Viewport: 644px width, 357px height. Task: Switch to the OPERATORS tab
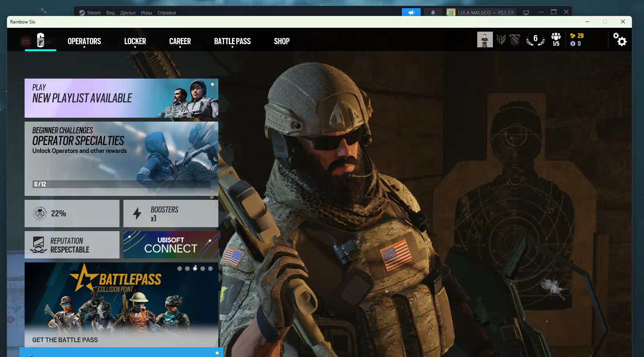click(x=84, y=41)
